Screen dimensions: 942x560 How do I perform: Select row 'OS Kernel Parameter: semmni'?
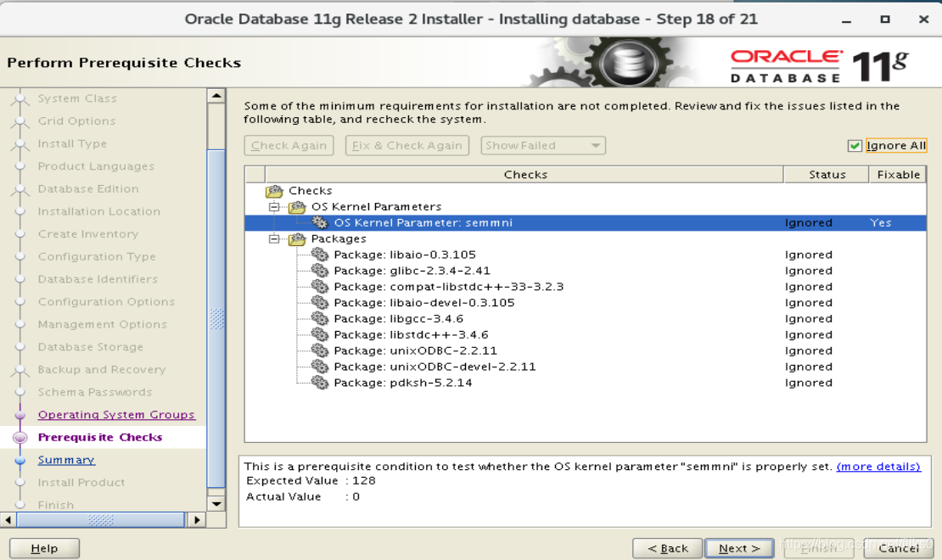pos(586,223)
